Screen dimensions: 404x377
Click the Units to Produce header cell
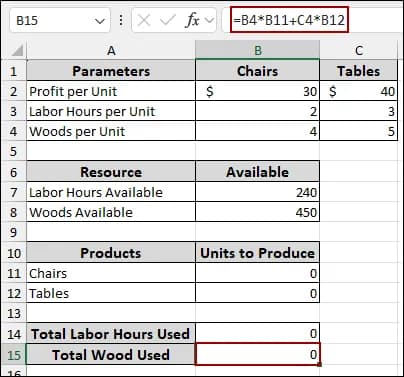[257, 253]
